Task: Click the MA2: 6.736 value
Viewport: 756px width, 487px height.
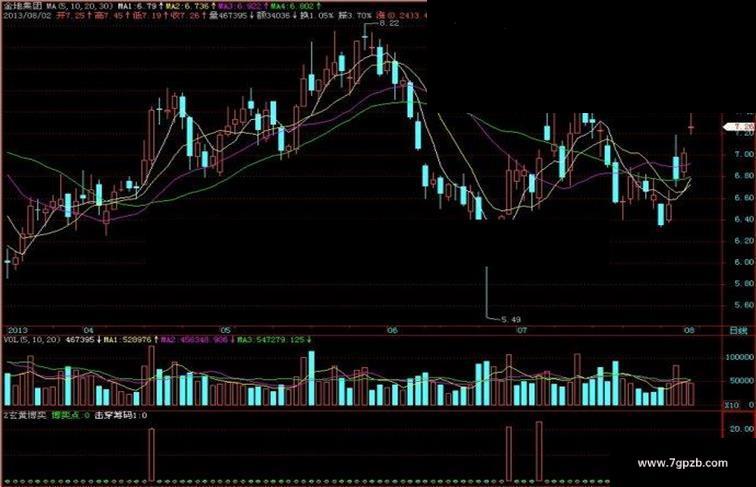Action: pyautogui.click(x=188, y=6)
